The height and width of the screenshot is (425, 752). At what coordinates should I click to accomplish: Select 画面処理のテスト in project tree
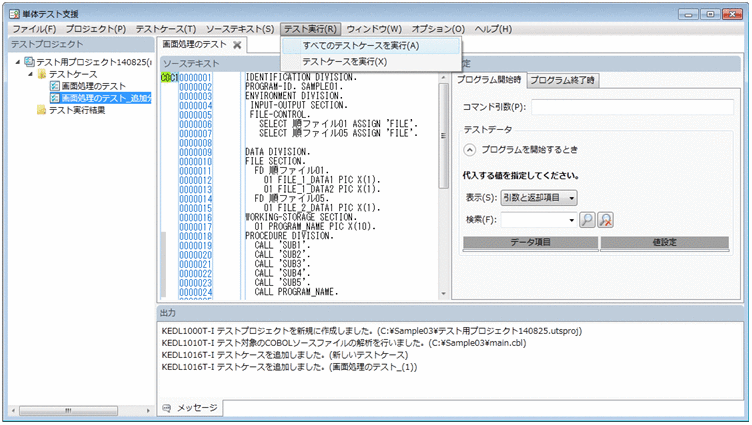[94, 86]
